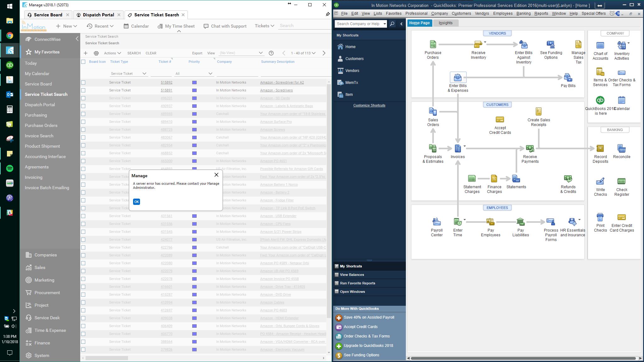Expand Search Company or Help dropdown arrow

pyautogui.click(x=384, y=24)
